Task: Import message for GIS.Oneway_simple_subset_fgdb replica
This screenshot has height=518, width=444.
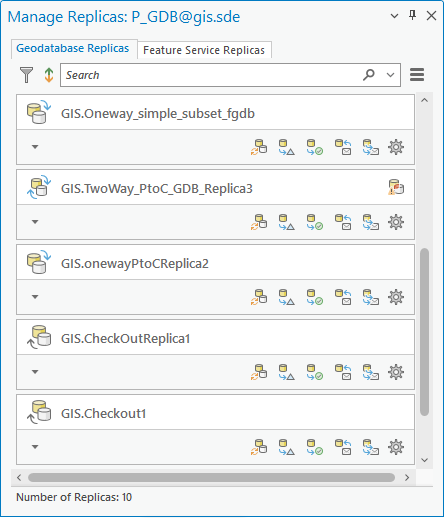Action: point(343,147)
